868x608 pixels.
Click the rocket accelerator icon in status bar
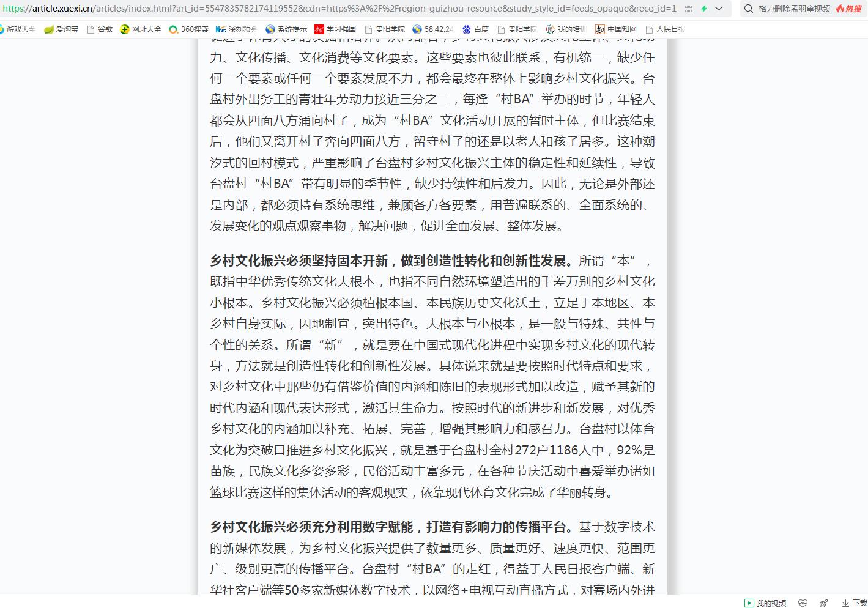[824, 603]
